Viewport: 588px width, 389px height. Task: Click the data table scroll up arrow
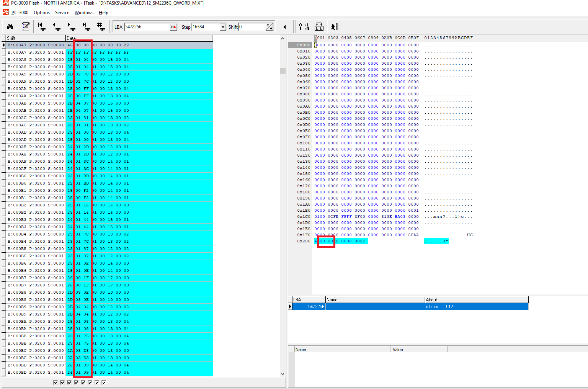pyautogui.click(x=283, y=38)
